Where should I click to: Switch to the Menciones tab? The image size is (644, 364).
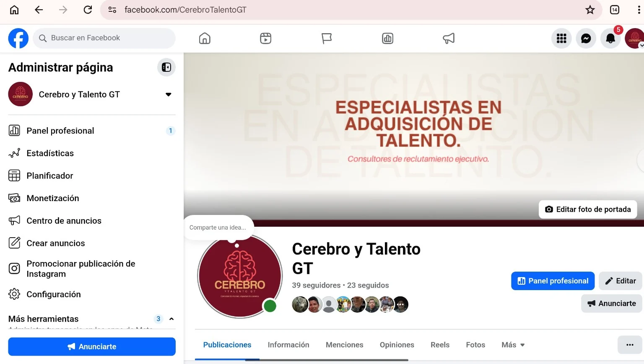tap(345, 345)
